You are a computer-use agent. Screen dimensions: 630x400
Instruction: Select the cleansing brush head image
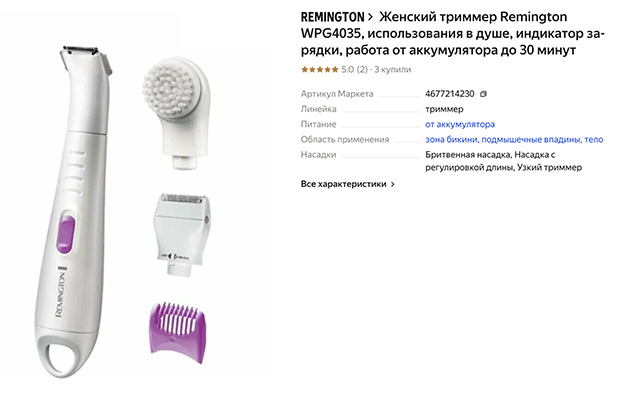(x=177, y=112)
